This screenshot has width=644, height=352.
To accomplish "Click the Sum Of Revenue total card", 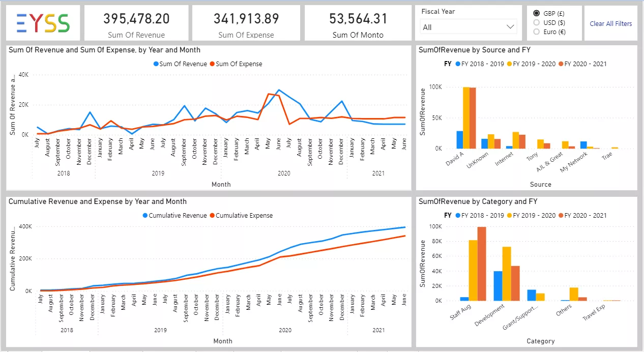I will (x=136, y=23).
